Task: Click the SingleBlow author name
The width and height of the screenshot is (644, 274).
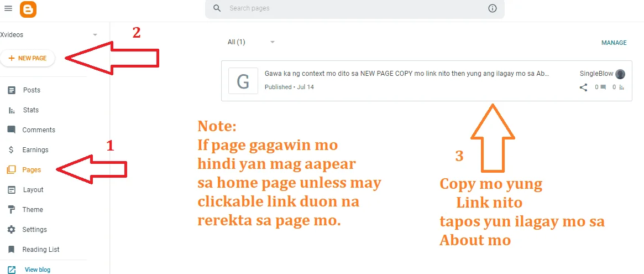Action: tap(596, 74)
